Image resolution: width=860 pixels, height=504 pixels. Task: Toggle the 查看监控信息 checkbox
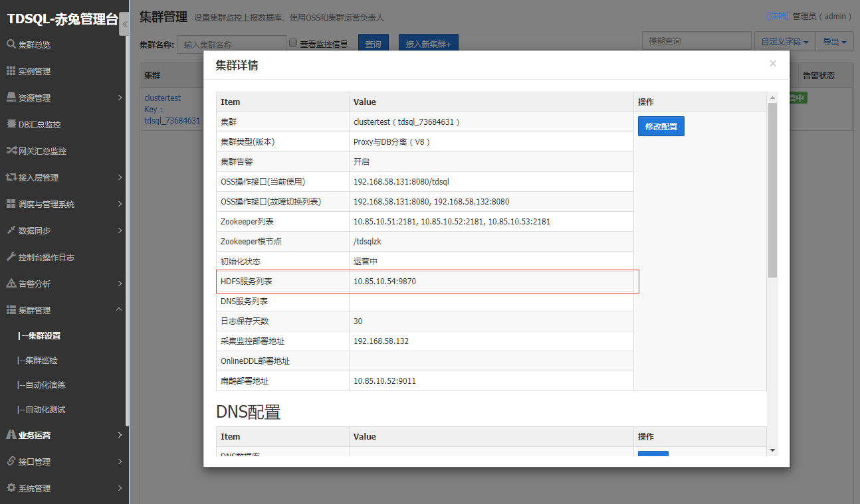[293, 43]
